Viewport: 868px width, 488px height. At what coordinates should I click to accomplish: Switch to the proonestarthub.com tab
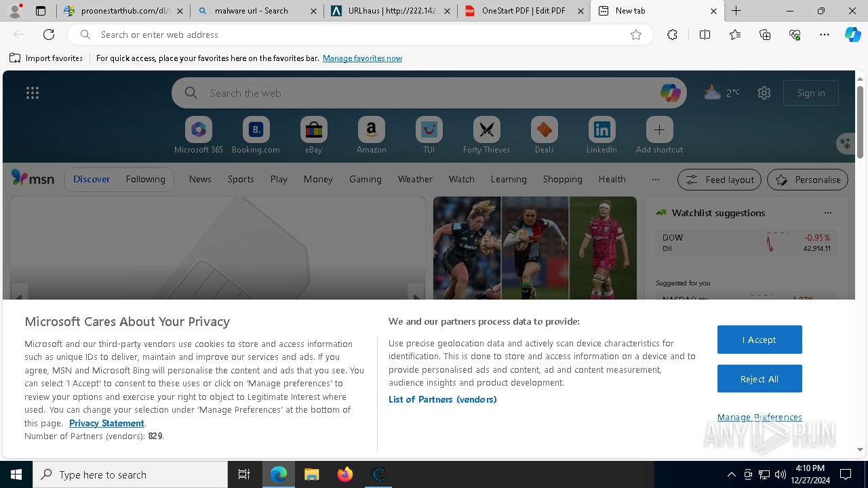pos(122,11)
